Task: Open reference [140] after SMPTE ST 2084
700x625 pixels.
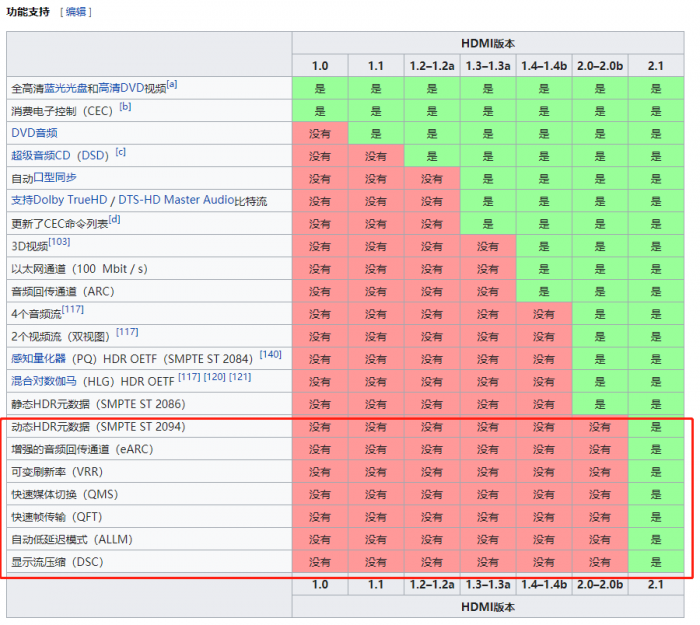Action: click(270, 354)
